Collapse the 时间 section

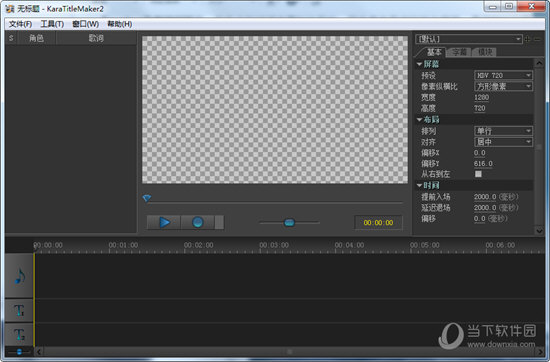(419, 185)
